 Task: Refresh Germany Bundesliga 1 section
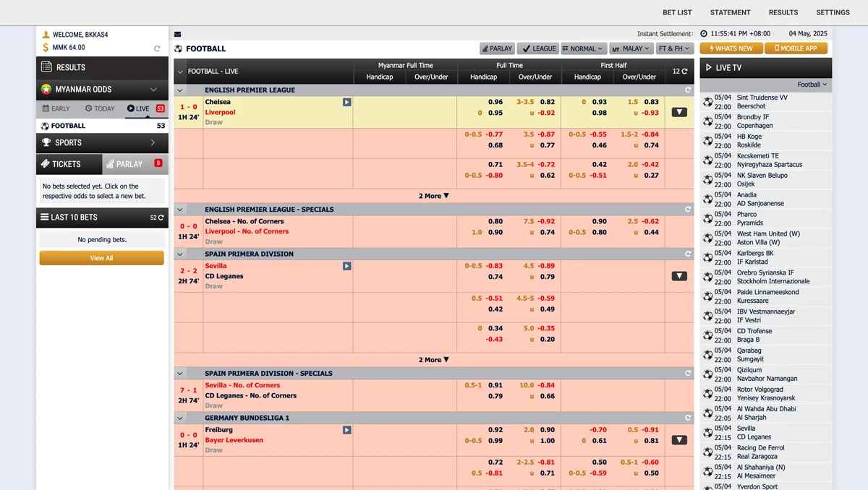click(688, 418)
